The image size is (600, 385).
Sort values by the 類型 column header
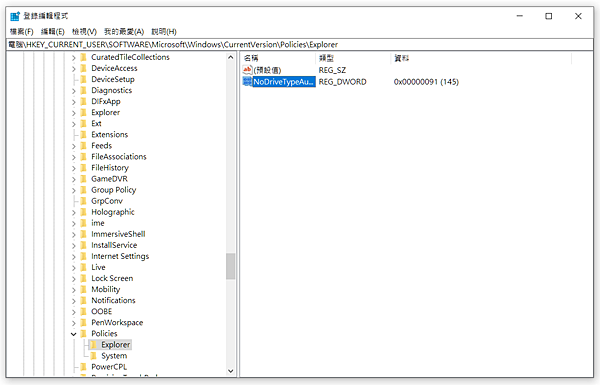tap(353, 58)
